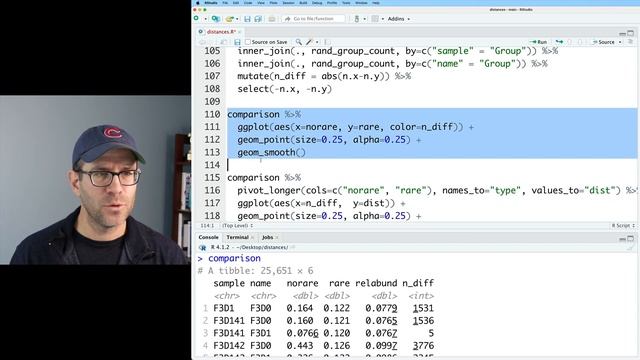Click code line 'select(-n.x, -n.y)'
This screenshot has height=360, width=640.
pyautogui.click(x=284, y=89)
